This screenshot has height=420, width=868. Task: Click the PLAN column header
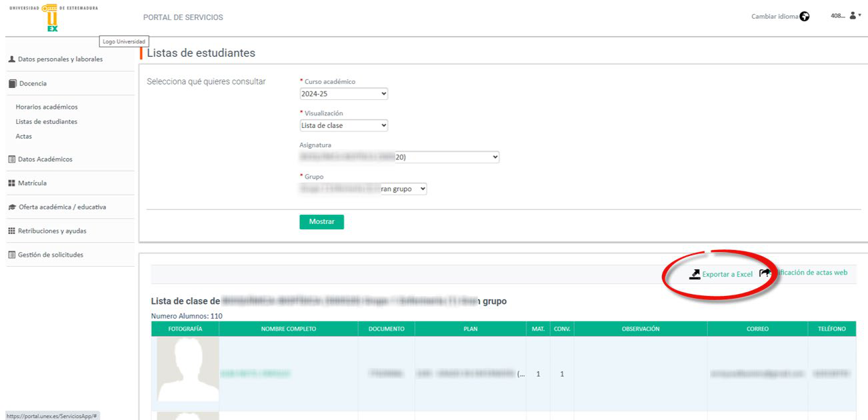point(471,329)
